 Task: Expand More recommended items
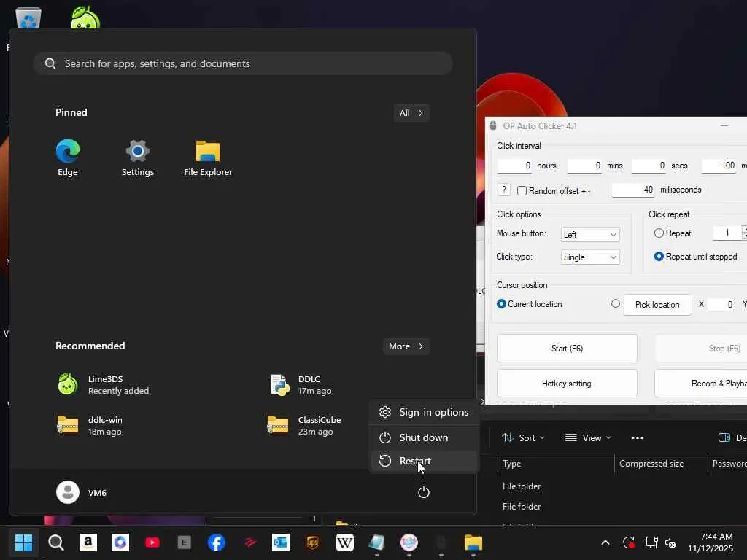406,346
